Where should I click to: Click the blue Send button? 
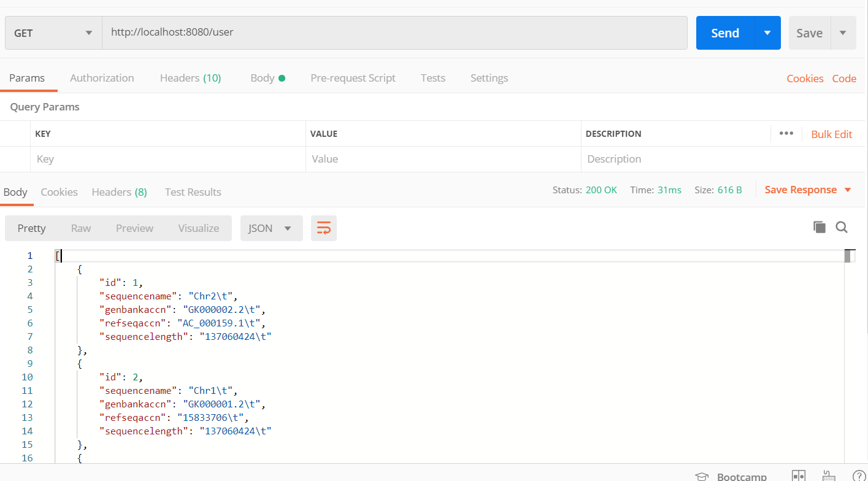[x=725, y=33]
